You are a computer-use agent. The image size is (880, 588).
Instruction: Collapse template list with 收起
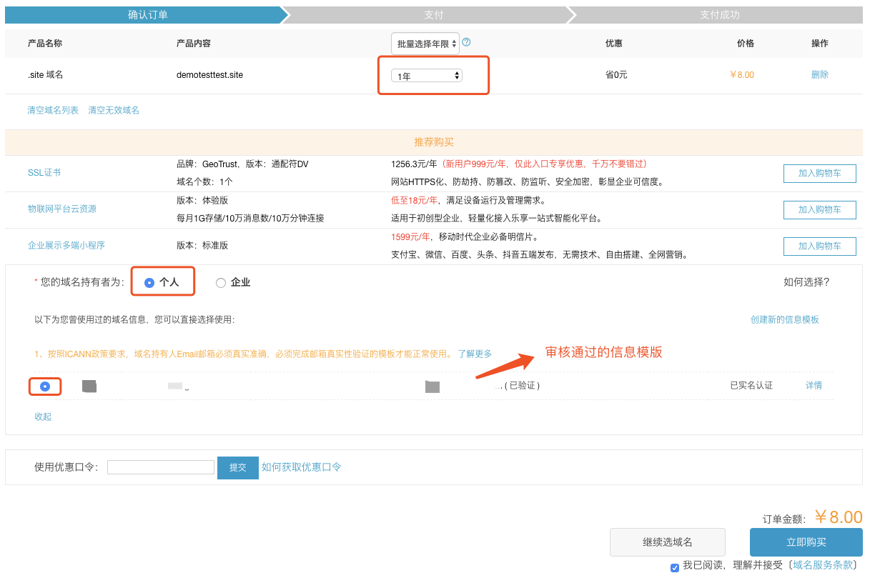(42, 417)
